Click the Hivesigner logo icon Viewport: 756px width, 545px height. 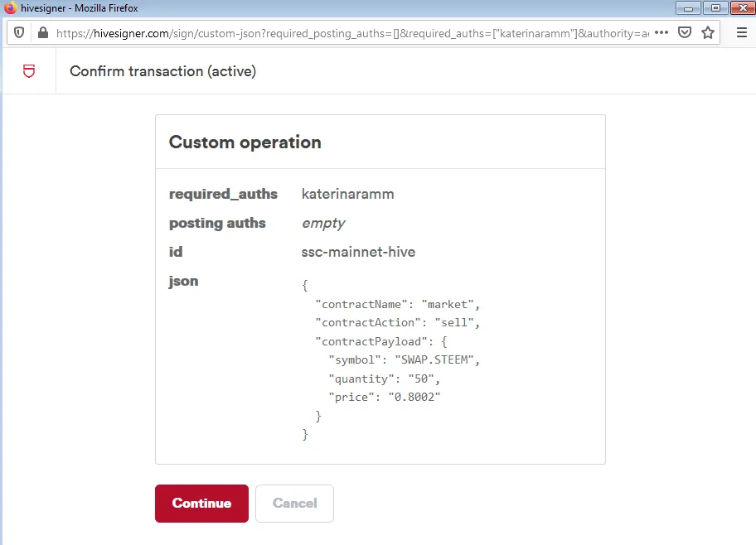coord(29,71)
